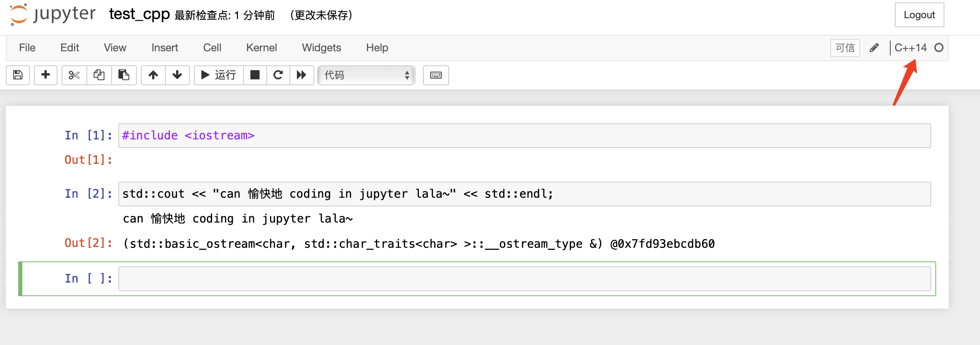Open the Insert menu

165,48
